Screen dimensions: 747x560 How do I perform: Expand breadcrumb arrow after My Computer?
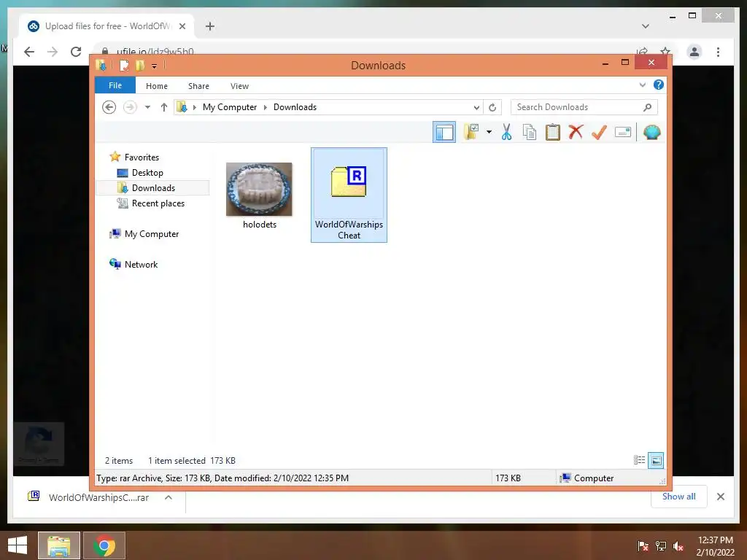266,107
